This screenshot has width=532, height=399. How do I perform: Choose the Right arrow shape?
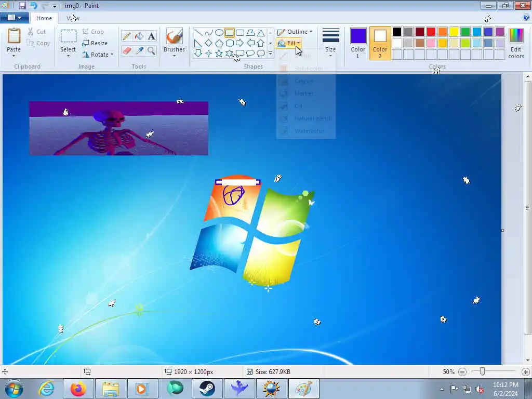(x=240, y=43)
